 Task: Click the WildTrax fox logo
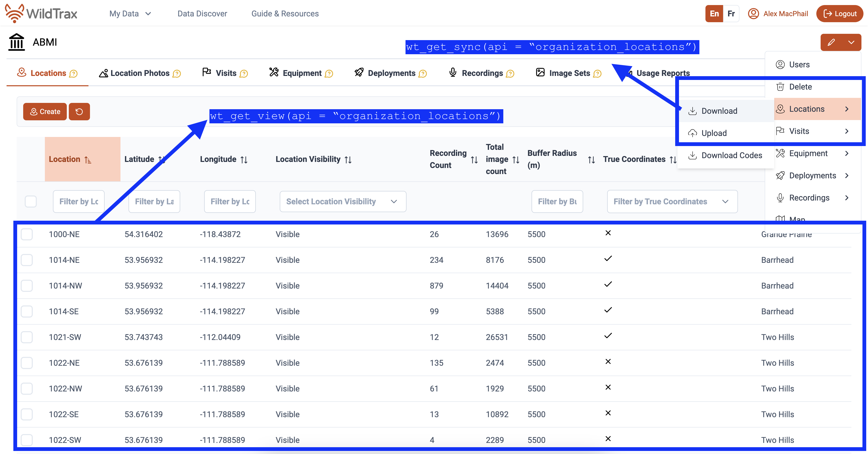coord(14,13)
